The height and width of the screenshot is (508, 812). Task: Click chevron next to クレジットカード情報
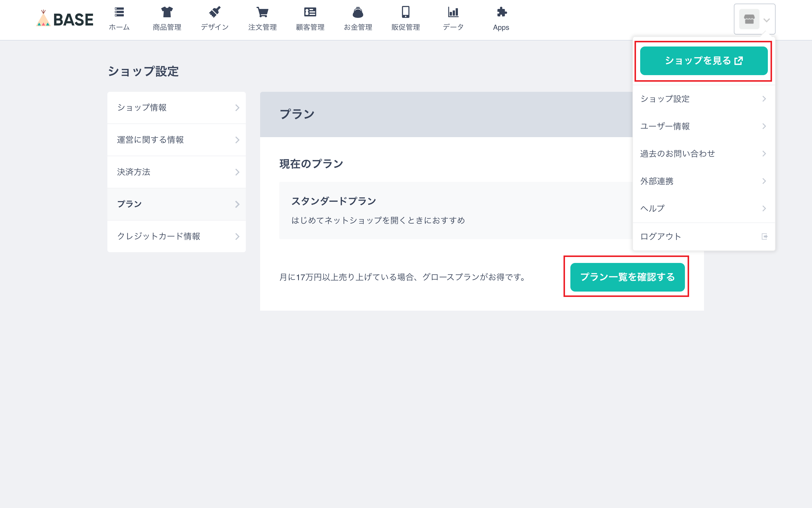point(237,236)
